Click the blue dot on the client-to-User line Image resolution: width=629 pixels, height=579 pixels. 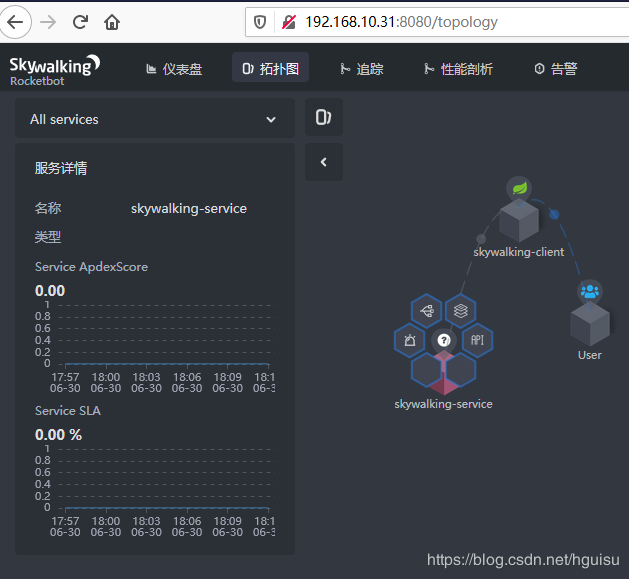(554, 215)
